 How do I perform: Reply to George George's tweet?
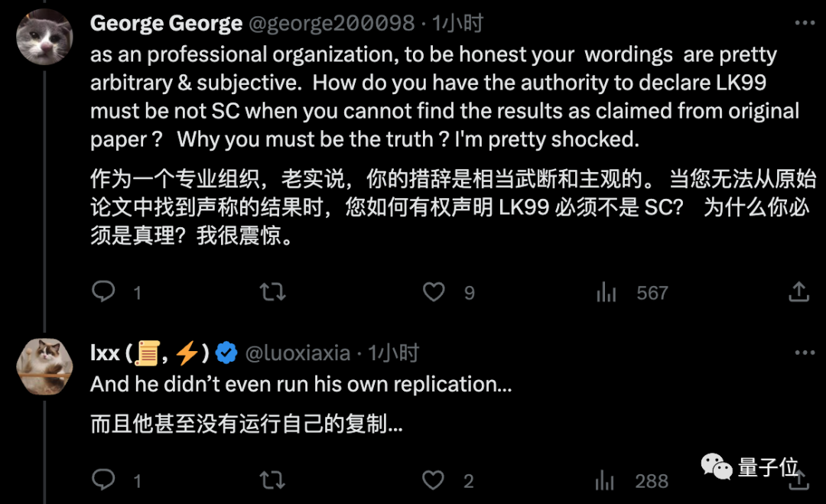click(x=104, y=292)
